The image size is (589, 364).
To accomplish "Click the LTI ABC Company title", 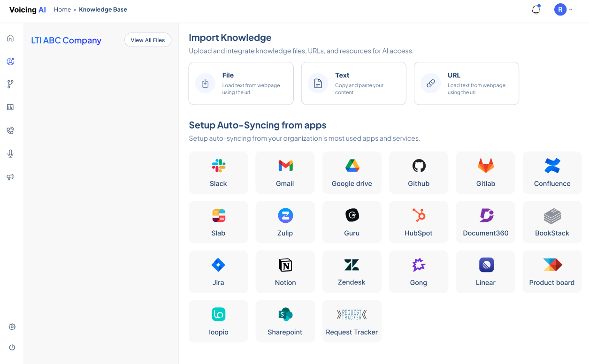I will (66, 40).
